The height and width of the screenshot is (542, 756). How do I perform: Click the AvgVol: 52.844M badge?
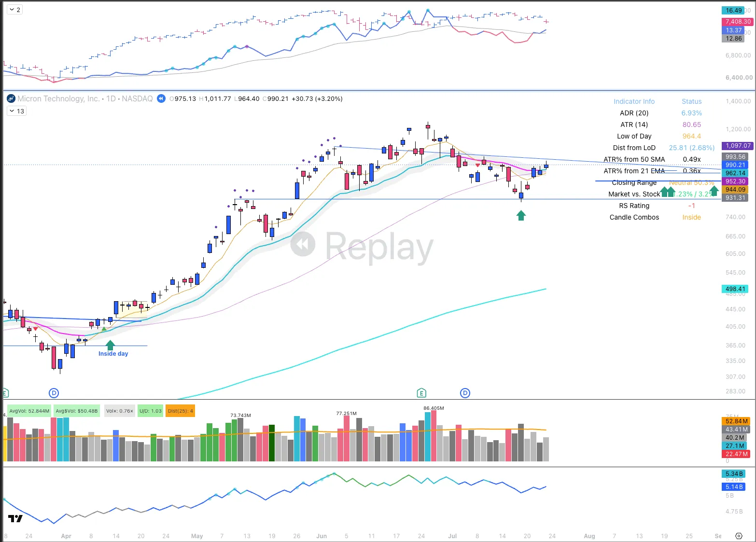(x=29, y=411)
